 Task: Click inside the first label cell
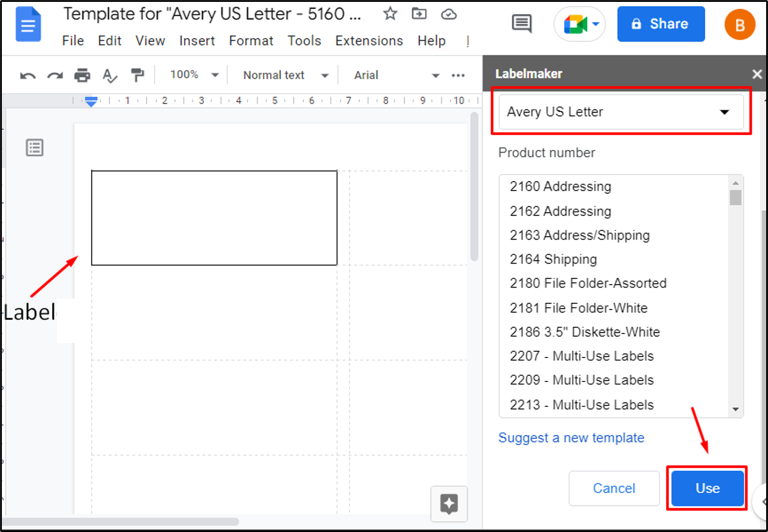[214, 217]
